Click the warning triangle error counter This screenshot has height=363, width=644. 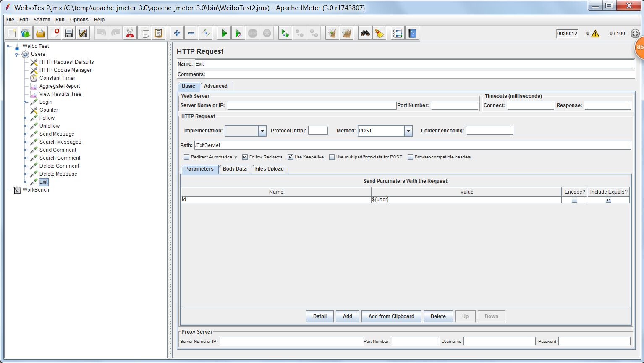(x=595, y=34)
